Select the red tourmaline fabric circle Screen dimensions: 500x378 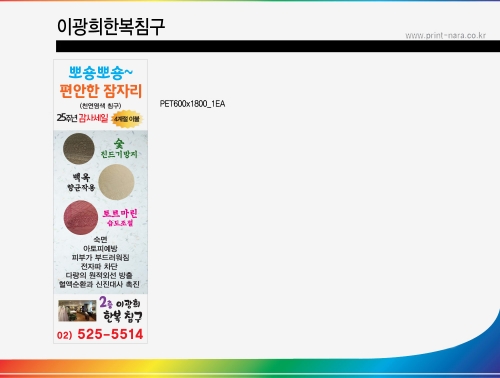tap(81, 217)
